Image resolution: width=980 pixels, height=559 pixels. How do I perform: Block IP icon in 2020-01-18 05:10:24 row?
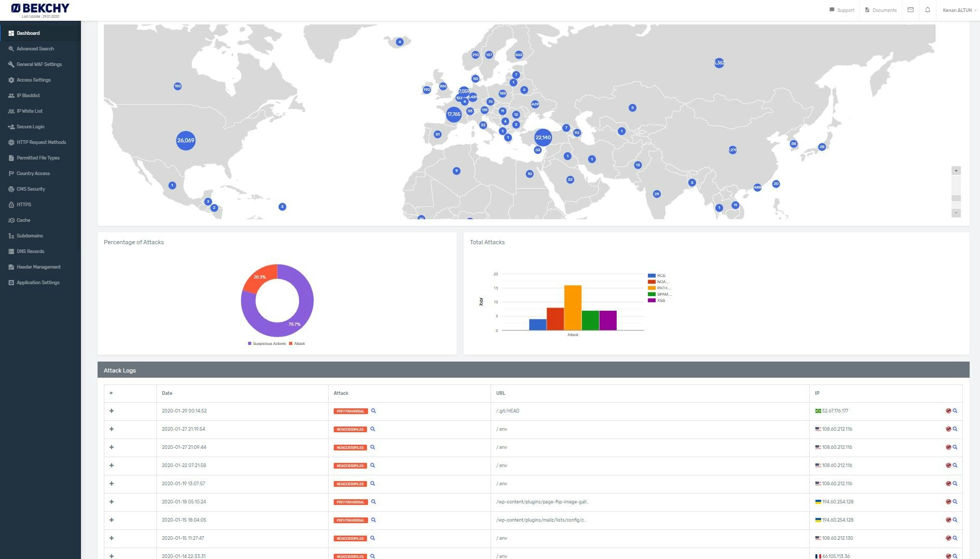click(948, 502)
